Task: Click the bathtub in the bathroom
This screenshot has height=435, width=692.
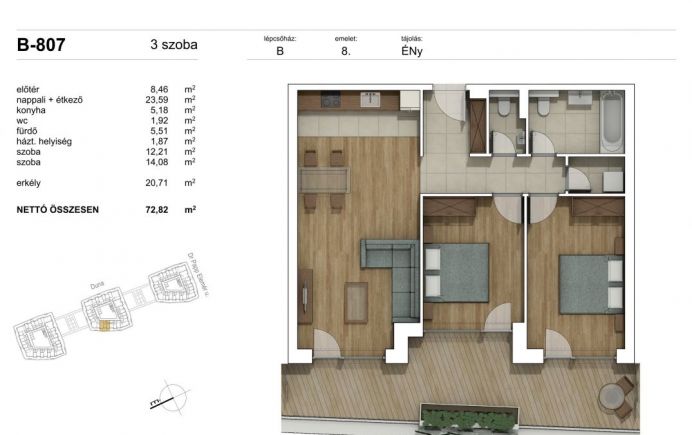Action: tap(612, 121)
